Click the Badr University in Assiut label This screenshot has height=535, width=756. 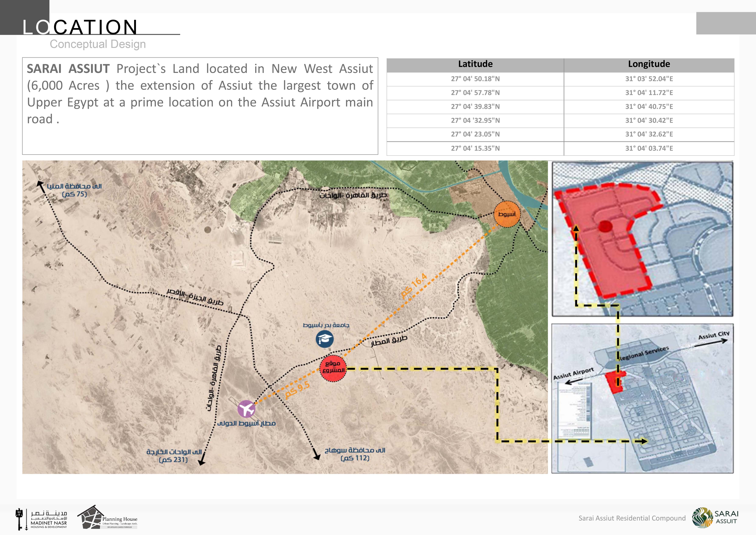click(326, 325)
